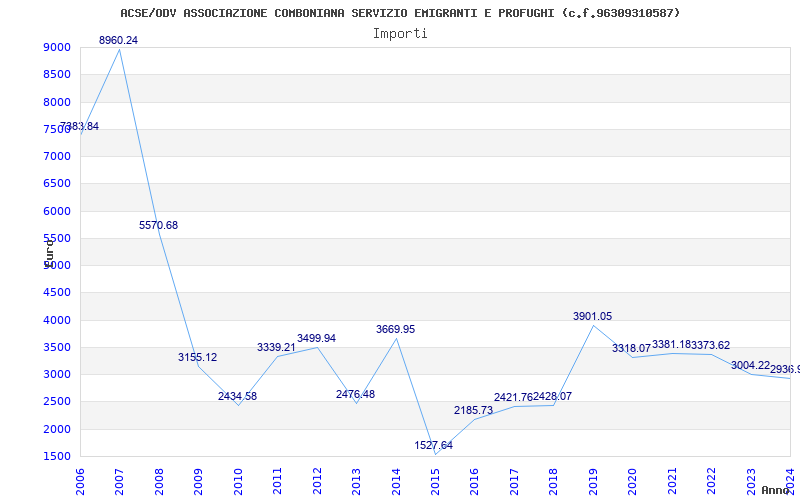Viewport: 800px width, 500px height.
Task: Select the 3669.95 data point for 2014
Action: pyautogui.click(x=396, y=338)
